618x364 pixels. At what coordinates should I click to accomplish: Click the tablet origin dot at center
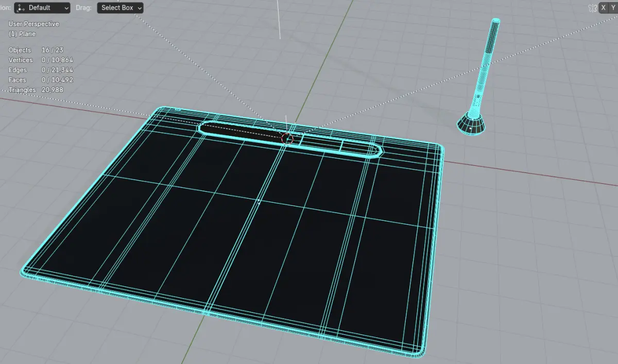coord(259,202)
